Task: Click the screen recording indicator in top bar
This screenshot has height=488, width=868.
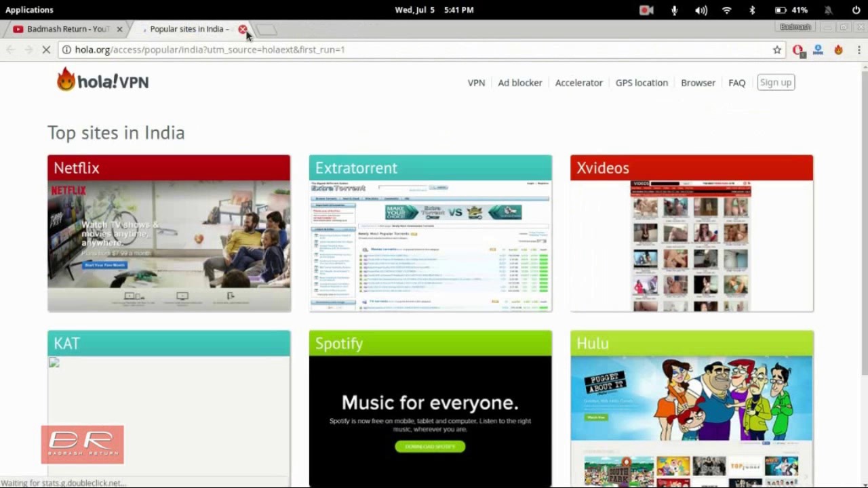Action: [646, 10]
